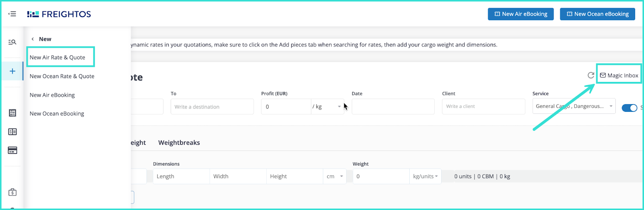Open the credit card sidebar icon

click(12, 150)
